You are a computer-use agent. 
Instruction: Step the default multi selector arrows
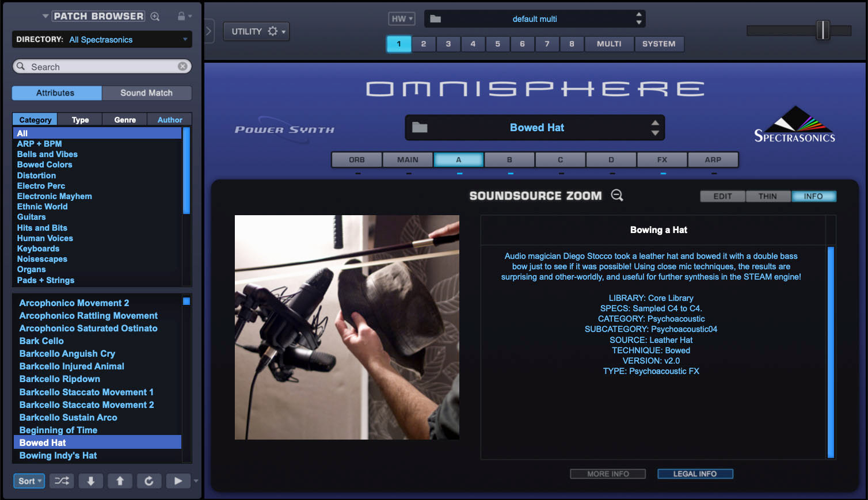pyautogui.click(x=639, y=18)
